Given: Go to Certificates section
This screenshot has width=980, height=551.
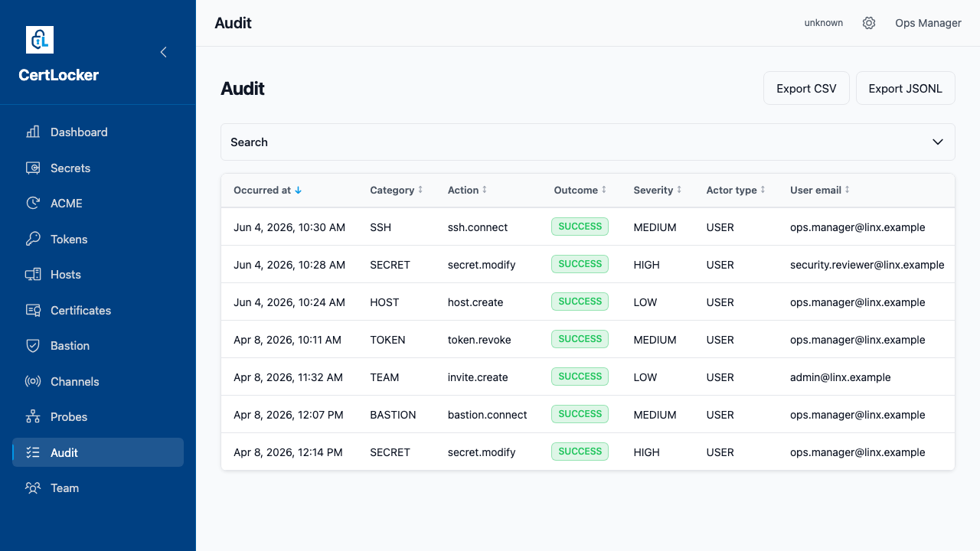Looking at the screenshot, I should [x=98, y=310].
